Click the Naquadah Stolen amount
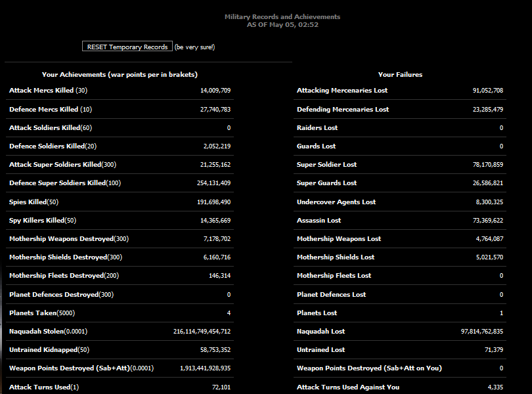The height and width of the screenshot is (394, 532). [x=202, y=332]
